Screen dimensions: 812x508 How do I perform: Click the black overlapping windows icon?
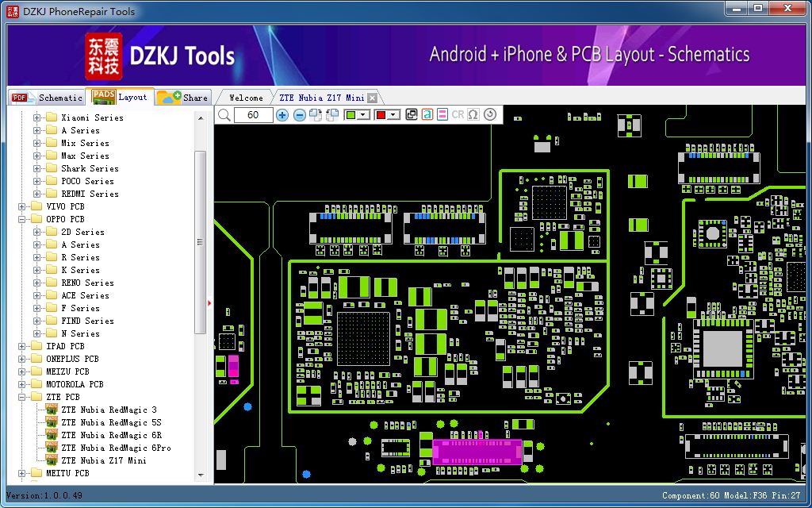coord(412,115)
